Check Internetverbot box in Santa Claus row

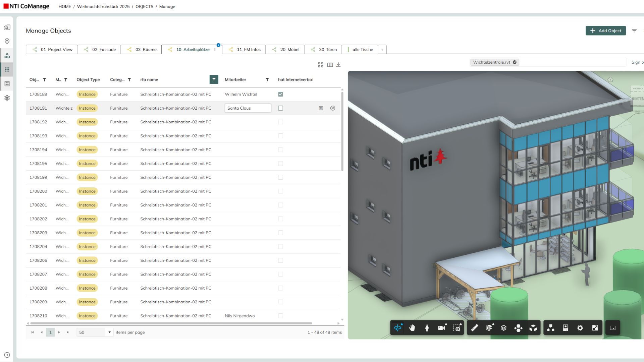[281, 108]
